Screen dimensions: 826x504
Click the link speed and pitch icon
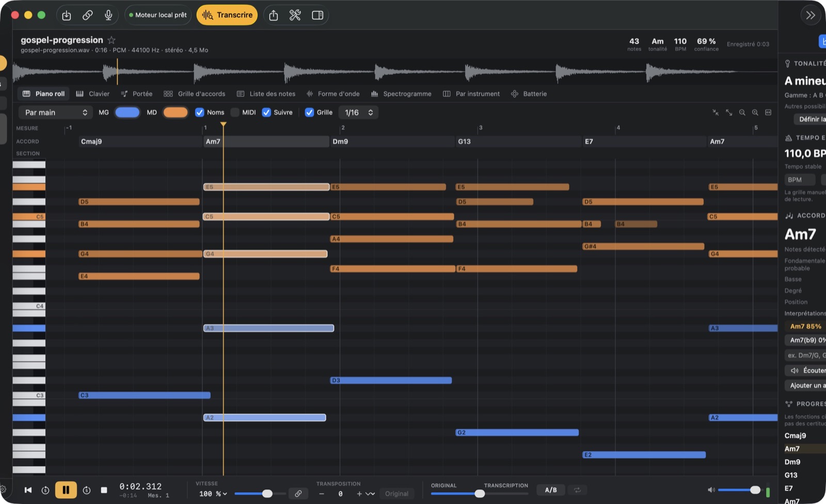pos(298,494)
